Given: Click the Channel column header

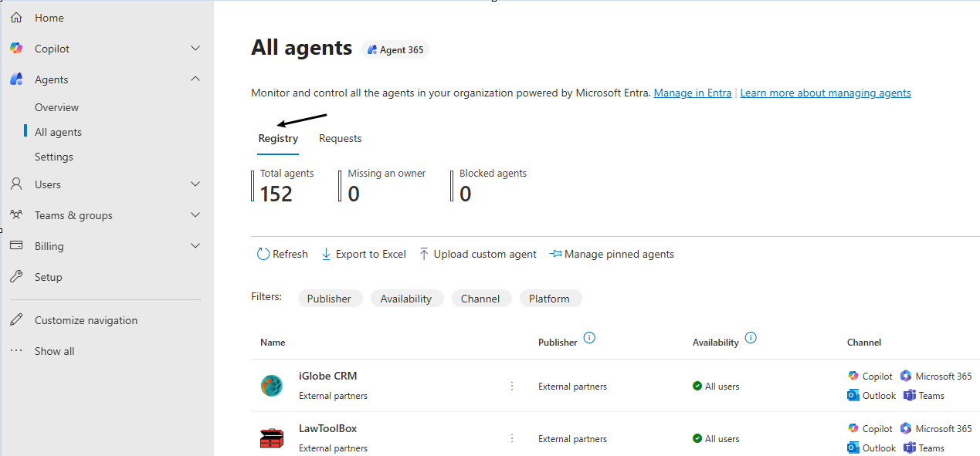Looking at the screenshot, I should point(864,342).
